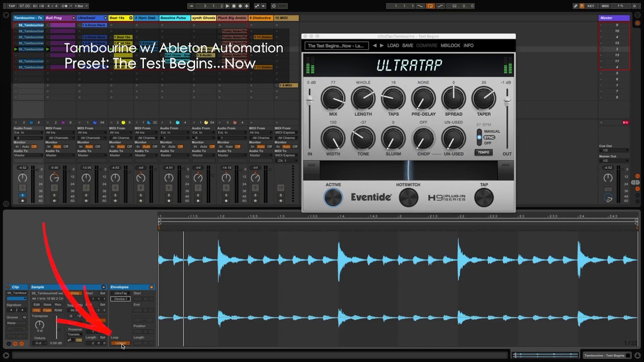Click the UltraTap WIDTH knob

click(333, 138)
